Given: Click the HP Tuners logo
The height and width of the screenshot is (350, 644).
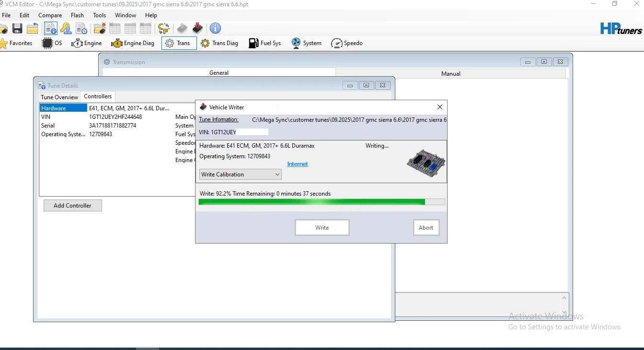Looking at the screenshot, I should (621, 29).
